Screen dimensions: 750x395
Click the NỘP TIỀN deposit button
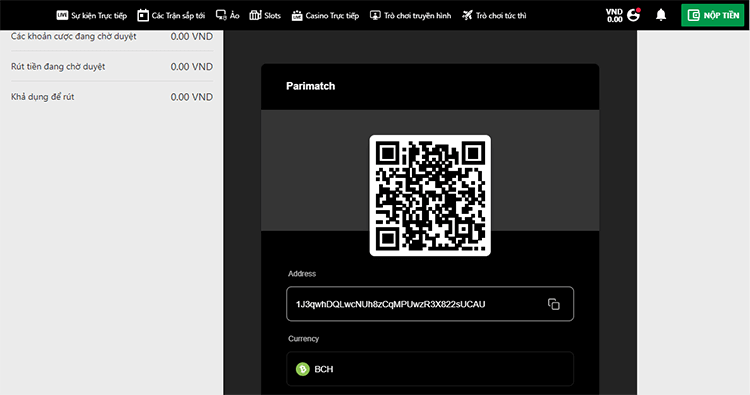point(713,15)
